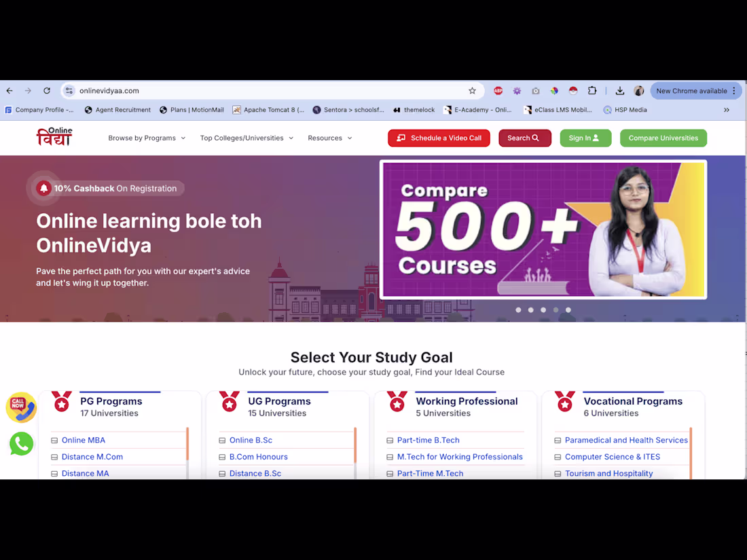Expand the Resources dropdown menu
747x560 pixels.
[329, 138]
